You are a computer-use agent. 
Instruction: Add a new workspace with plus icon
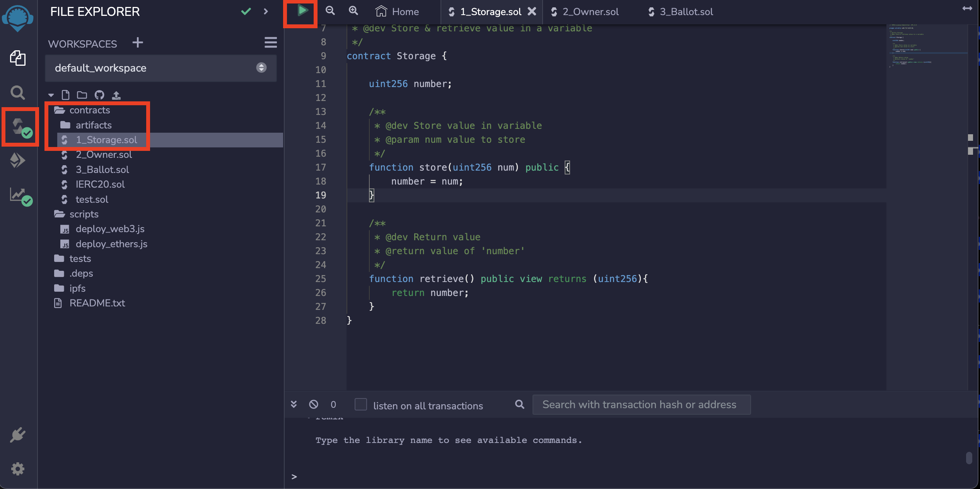tap(138, 43)
